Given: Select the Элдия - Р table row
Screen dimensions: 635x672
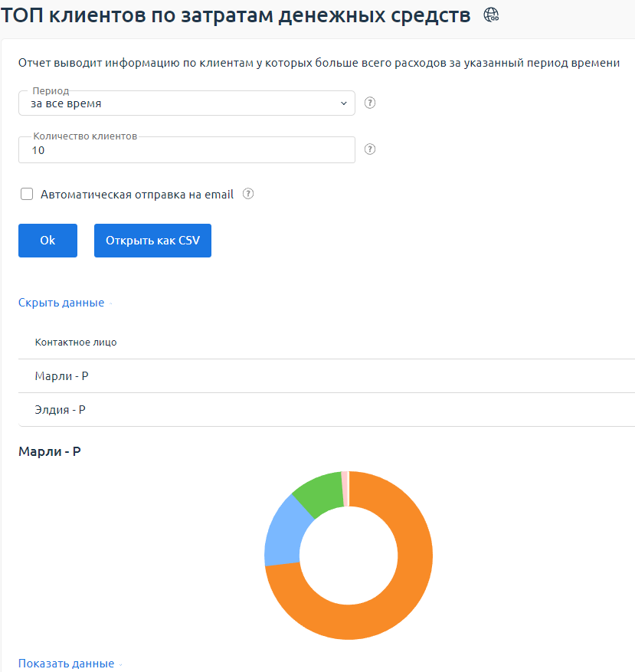Looking at the screenshot, I should [60, 410].
